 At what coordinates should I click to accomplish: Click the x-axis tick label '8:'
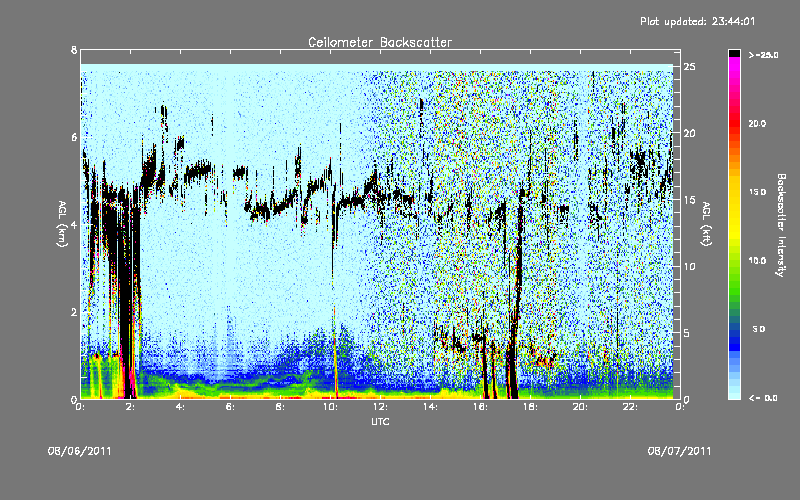pos(281,407)
